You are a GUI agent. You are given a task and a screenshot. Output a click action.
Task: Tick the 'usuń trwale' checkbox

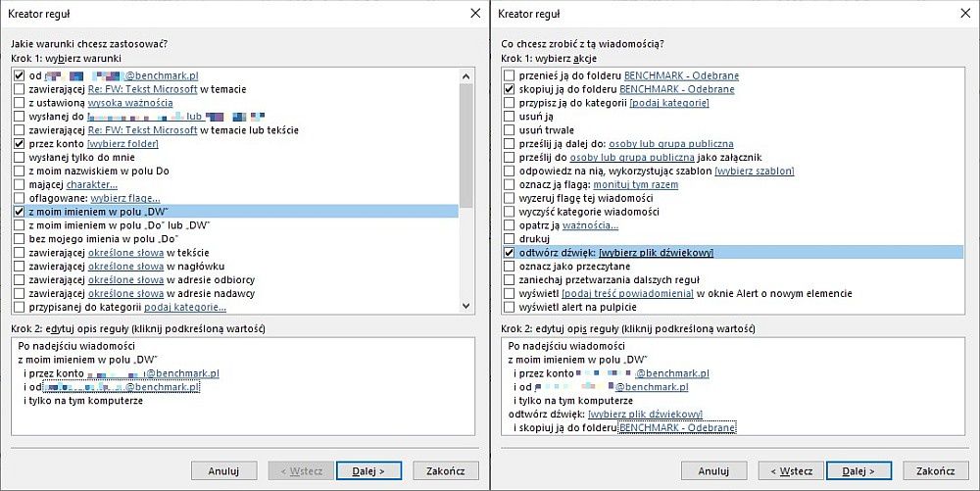tap(510, 130)
